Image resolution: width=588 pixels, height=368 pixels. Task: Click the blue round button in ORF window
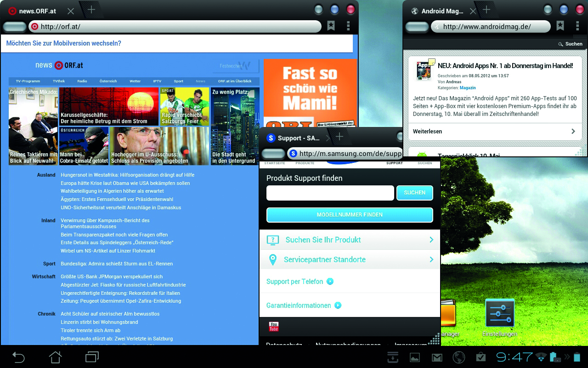335,10
